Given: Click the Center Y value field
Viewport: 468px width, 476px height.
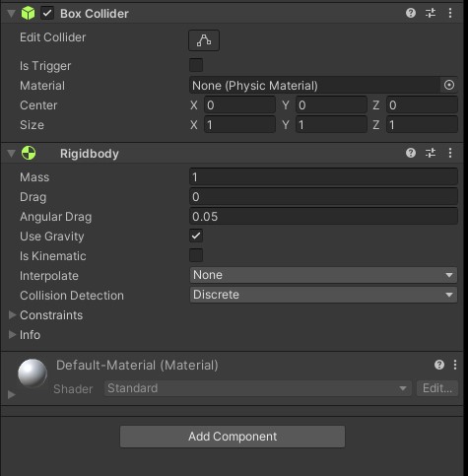Looking at the screenshot, I should click(x=331, y=105).
